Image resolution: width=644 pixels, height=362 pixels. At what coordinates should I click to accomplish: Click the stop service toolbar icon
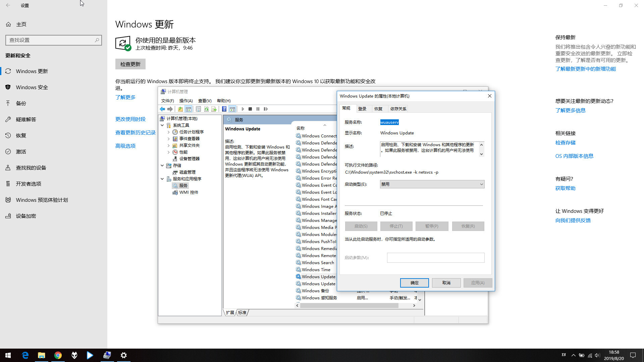click(x=250, y=109)
